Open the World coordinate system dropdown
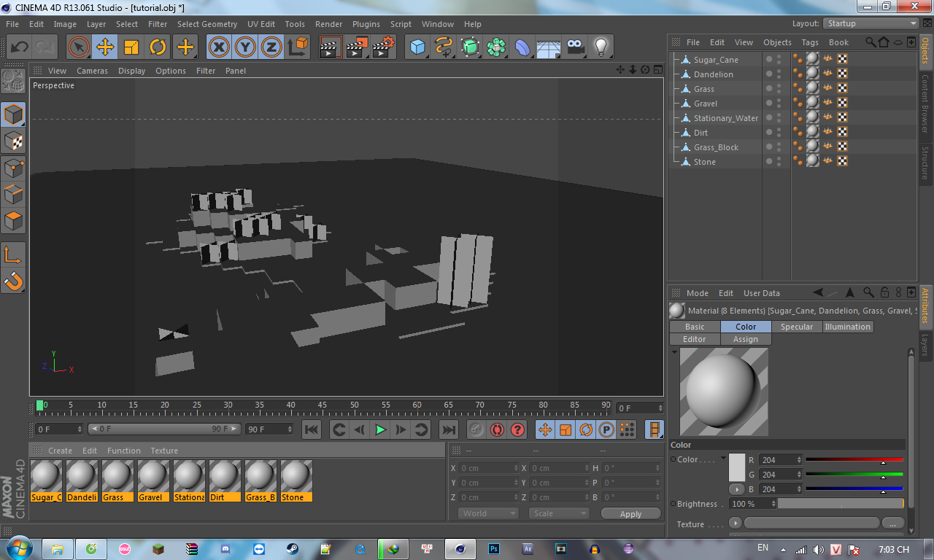 [x=488, y=513]
